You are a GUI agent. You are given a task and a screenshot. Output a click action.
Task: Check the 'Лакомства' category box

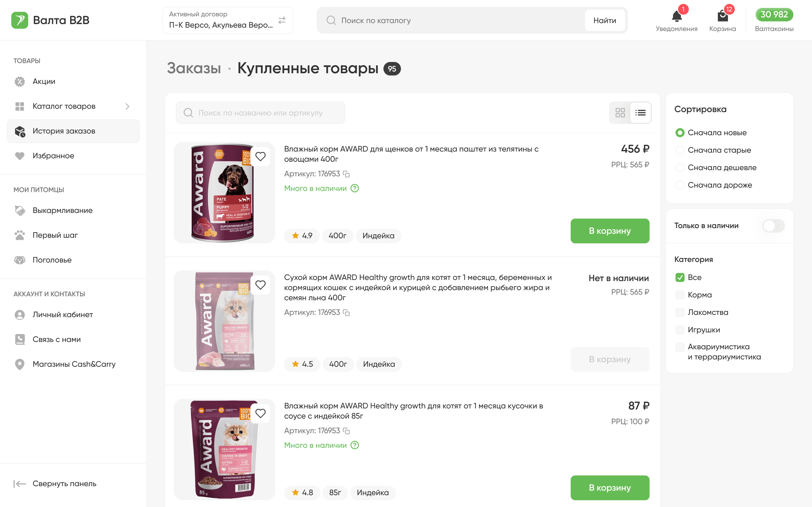[680, 313]
